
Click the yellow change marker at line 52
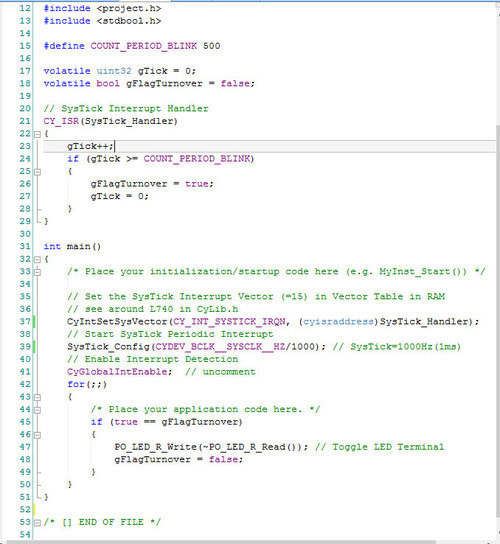coord(34,510)
